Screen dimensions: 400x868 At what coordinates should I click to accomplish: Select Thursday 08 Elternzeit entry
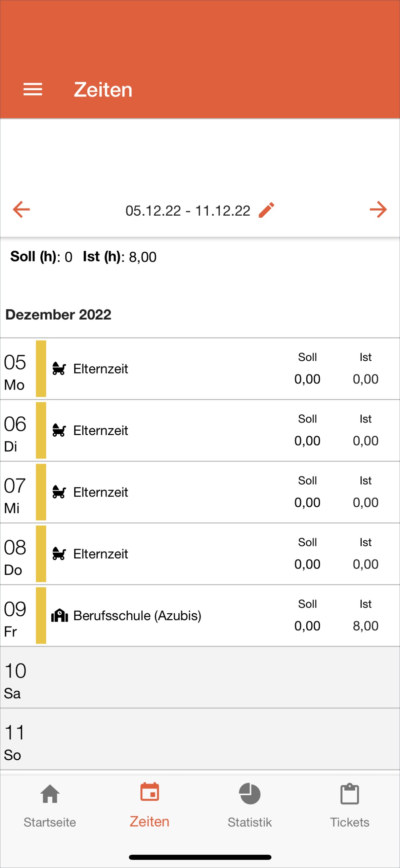click(101, 554)
